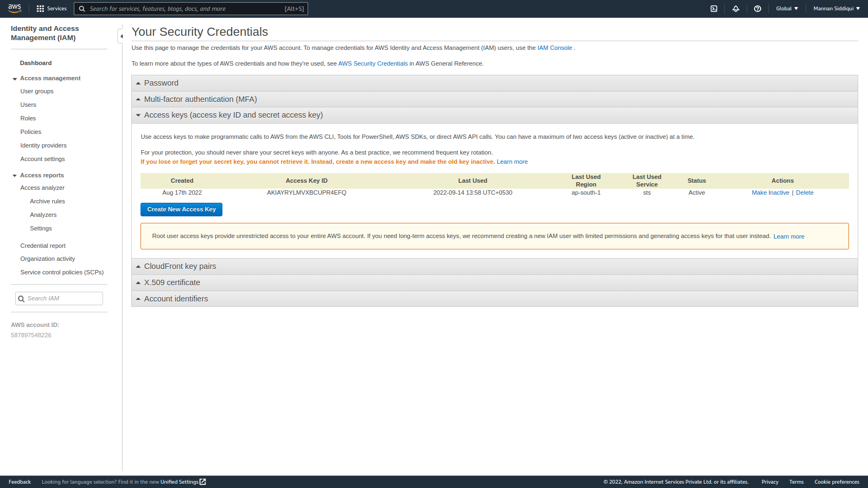Open the notifications bell icon
Viewport: 868px width, 488px height.
coord(736,8)
